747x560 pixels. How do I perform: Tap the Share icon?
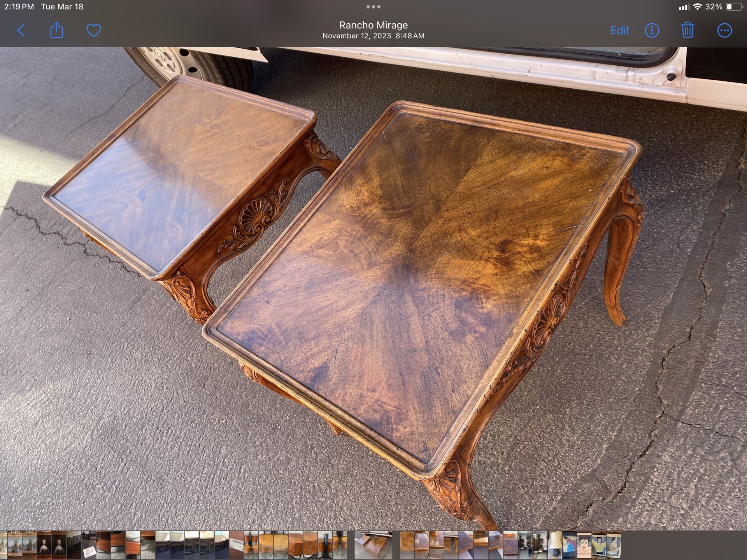pos(57,30)
